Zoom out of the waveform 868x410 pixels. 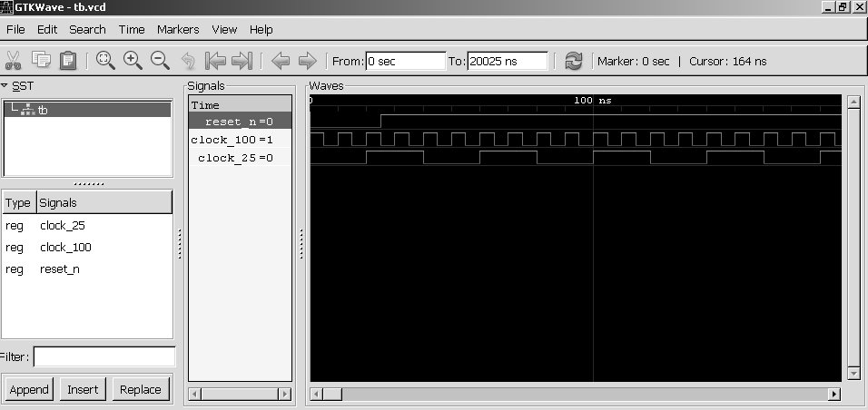[x=160, y=61]
